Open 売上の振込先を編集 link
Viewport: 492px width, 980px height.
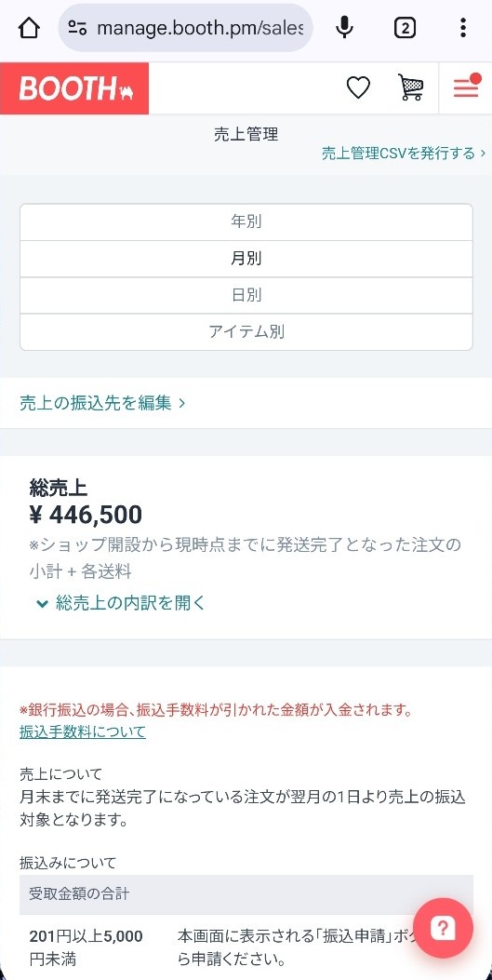coord(102,403)
